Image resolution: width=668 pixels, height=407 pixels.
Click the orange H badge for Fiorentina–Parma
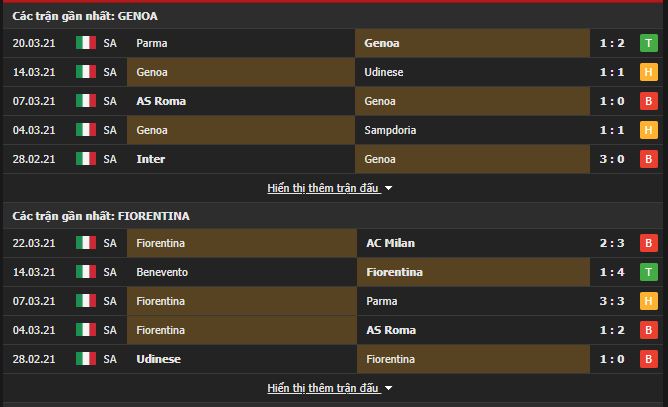pyautogui.click(x=648, y=301)
